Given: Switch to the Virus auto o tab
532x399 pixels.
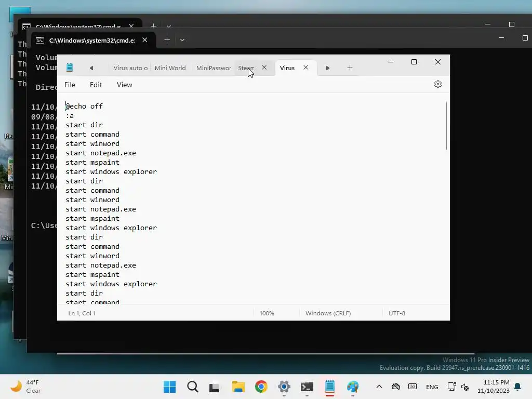Looking at the screenshot, I should point(130,68).
